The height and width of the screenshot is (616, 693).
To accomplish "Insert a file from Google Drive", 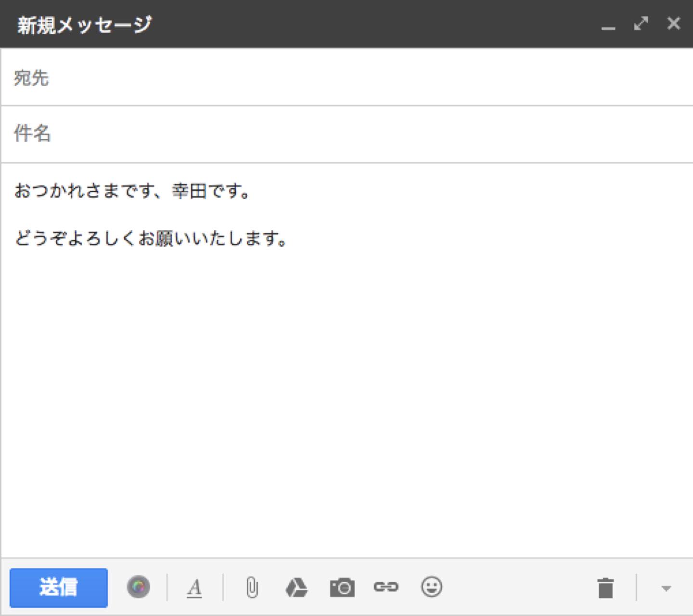I will click(x=296, y=588).
